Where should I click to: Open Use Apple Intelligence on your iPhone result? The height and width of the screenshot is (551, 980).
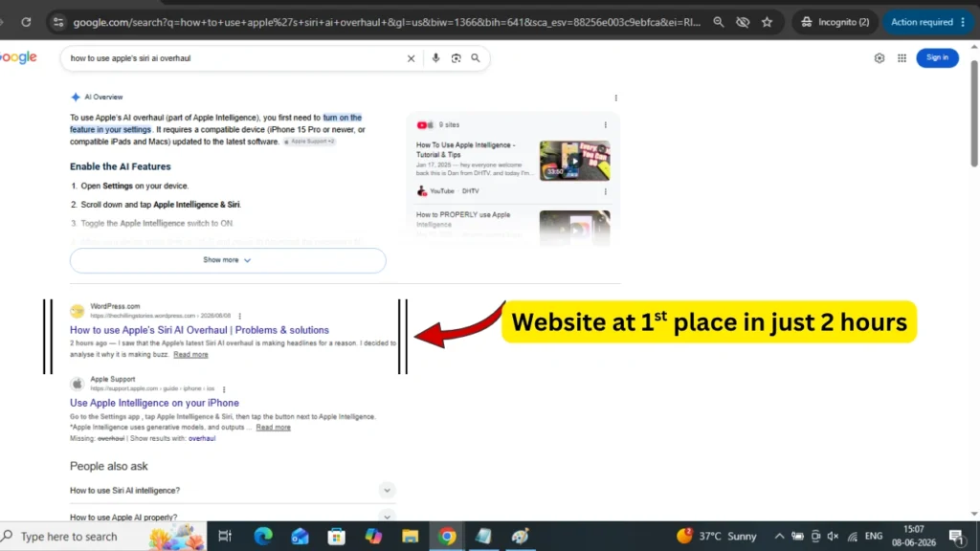pyautogui.click(x=154, y=403)
